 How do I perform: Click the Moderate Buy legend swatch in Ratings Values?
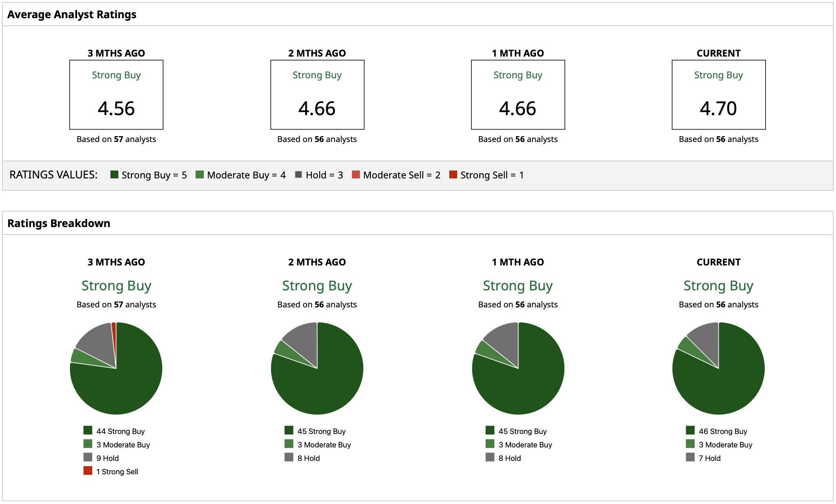pyautogui.click(x=199, y=175)
